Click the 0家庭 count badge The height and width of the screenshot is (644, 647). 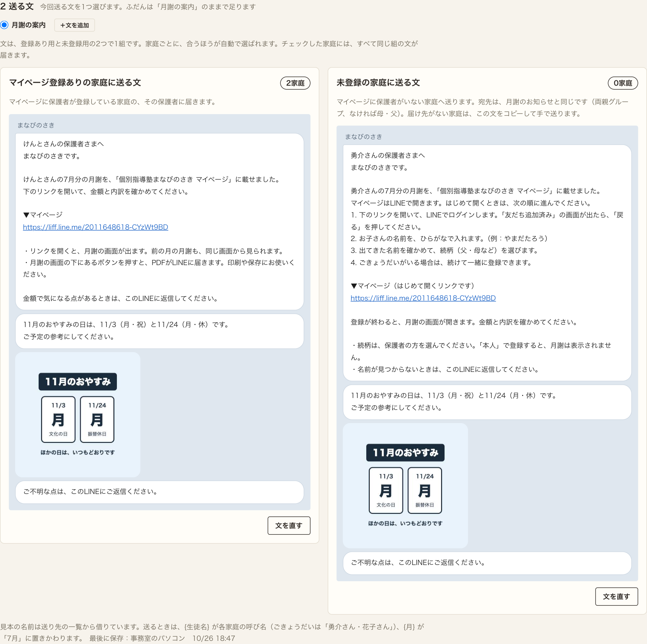point(623,83)
